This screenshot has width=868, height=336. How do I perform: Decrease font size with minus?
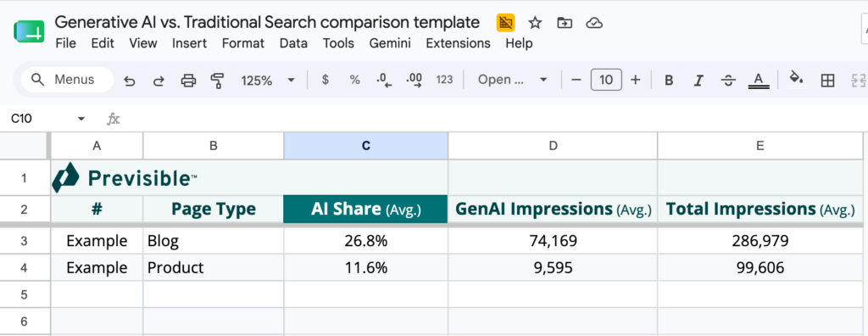576,80
